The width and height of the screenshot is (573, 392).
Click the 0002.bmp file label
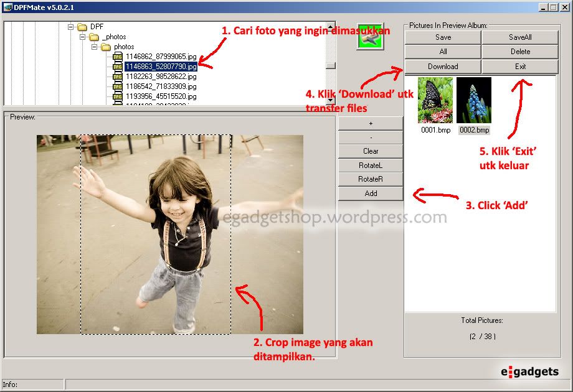(x=475, y=130)
